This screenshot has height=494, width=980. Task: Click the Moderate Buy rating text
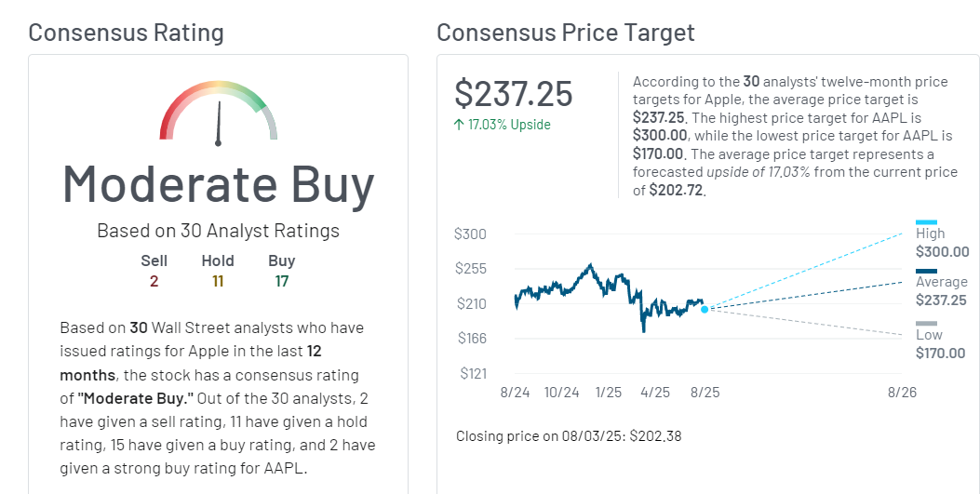point(219,183)
